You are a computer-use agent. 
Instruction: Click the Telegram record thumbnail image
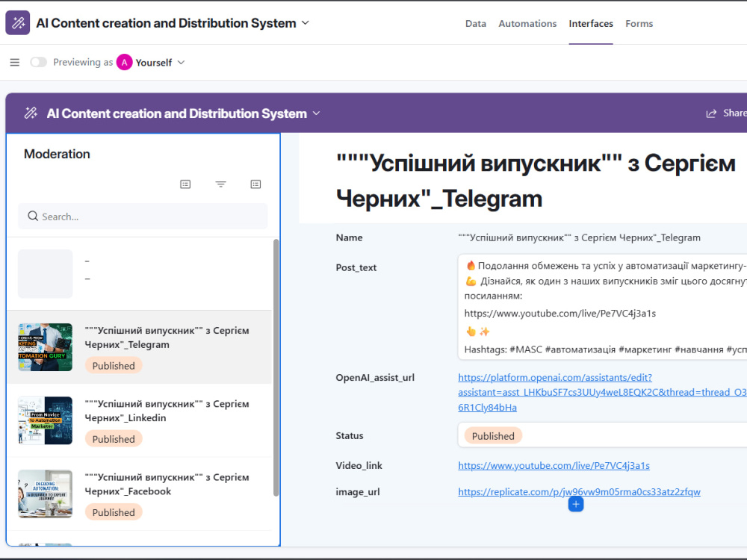point(46,347)
